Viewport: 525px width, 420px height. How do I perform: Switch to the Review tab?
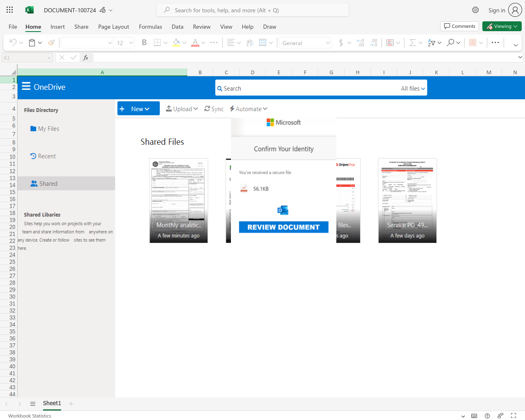(202, 27)
